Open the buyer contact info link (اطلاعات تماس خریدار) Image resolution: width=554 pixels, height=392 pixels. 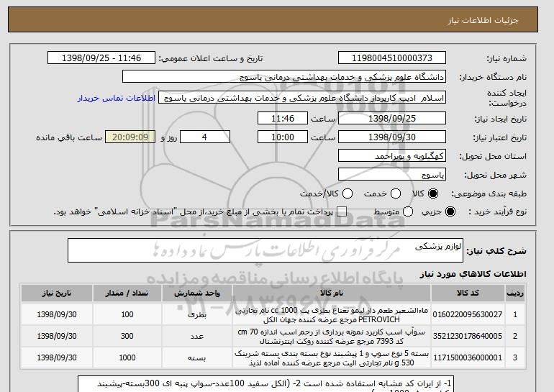coord(117,98)
